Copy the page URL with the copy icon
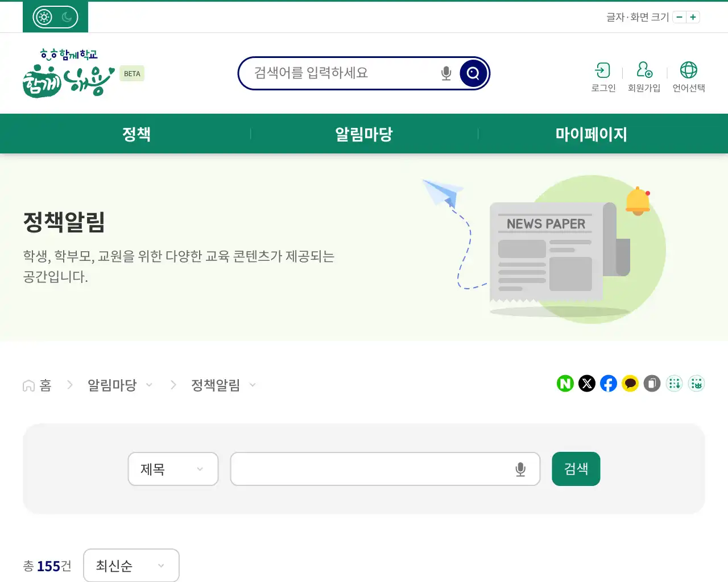728x582 pixels. (x=651, y=384)
